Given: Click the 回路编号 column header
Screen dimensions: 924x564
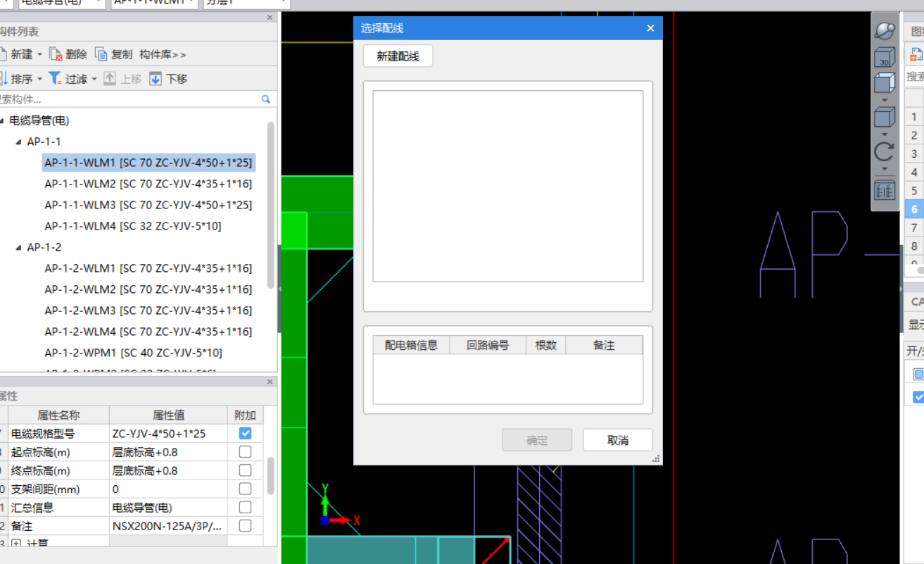Looking at the screenshot, I should pyautogui.click(x=488, y=345).
